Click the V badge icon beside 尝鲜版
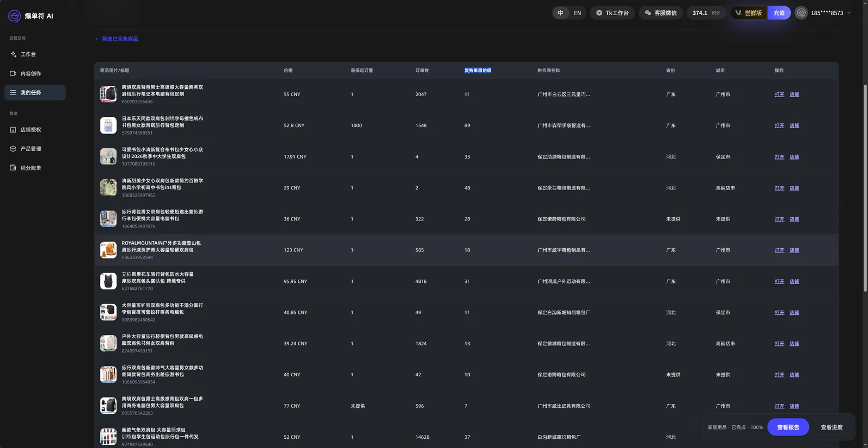The height and width of the screenshot is (448, 868). click(738, 13)
